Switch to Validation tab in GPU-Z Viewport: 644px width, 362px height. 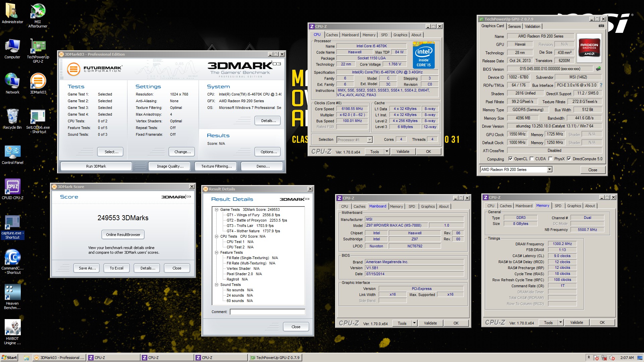532,26
